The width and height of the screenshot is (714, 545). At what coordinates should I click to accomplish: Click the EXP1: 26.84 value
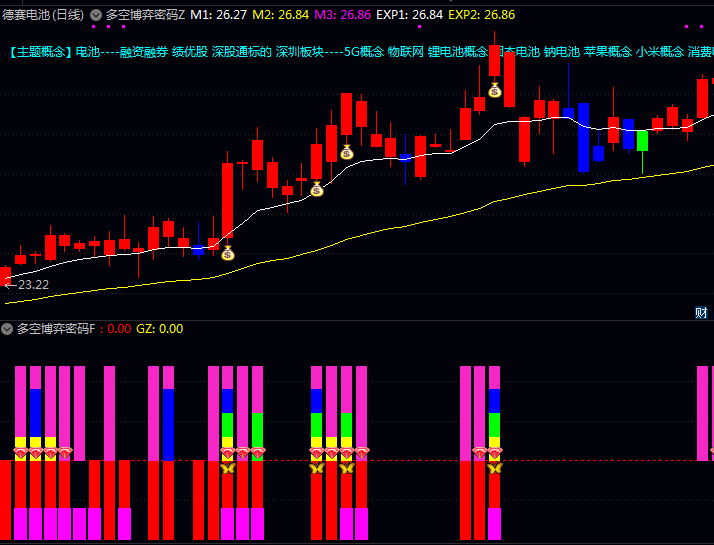pos(409,15)
